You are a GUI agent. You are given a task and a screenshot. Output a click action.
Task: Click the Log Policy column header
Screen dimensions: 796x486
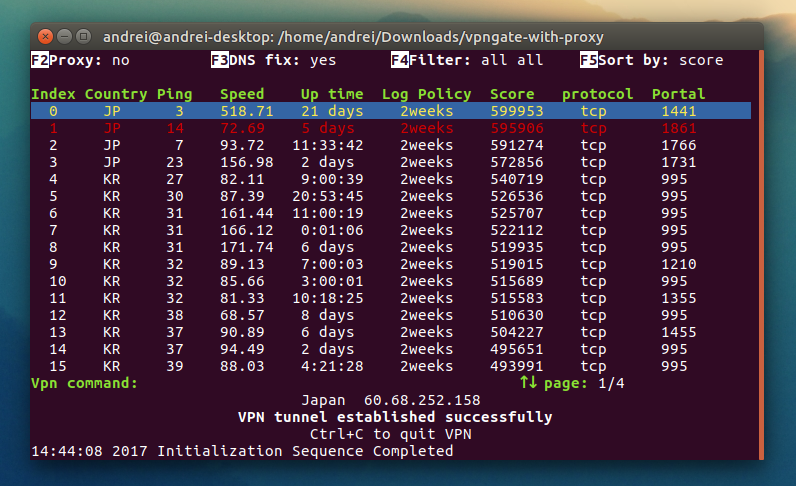[426, 94]
